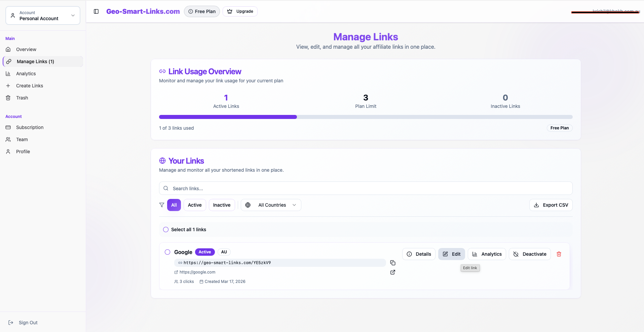Expand the Personal Account switcher
The height and width of the screenshot is (332, 644).
[x=43, y=15]
